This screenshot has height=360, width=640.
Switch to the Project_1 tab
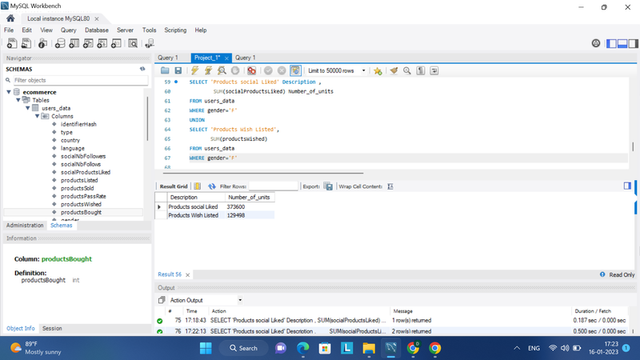click(207, 58)
